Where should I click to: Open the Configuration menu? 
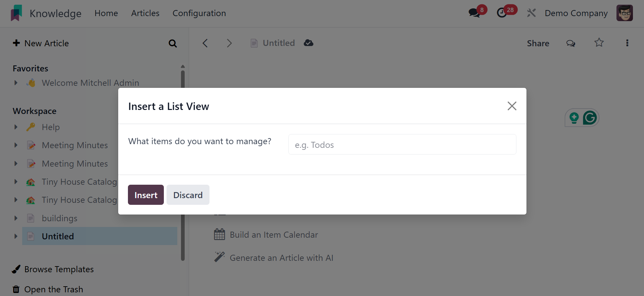[x=199, y=13]
